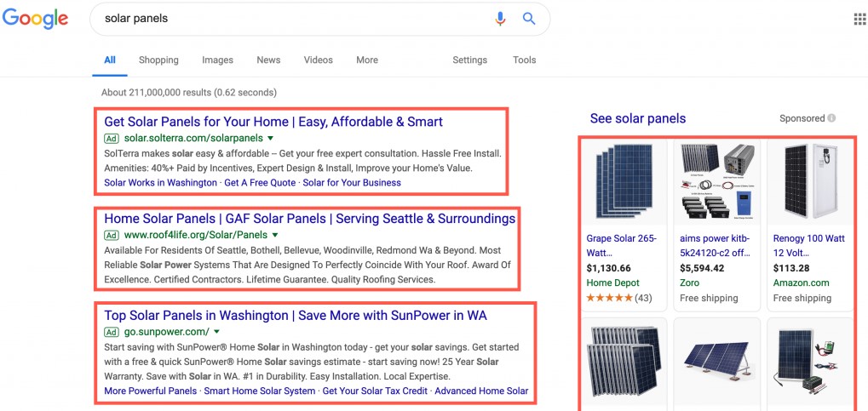Image resolution: width=868 pixels, height=411 pixels.
Task: Open the Google apps grid
Action: point(859,20)
